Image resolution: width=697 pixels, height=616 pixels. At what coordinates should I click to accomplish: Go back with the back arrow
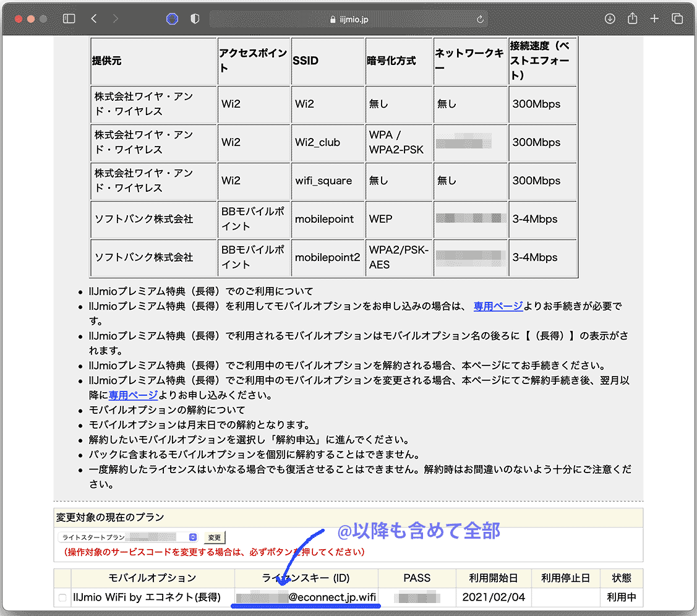pos(94,19)
